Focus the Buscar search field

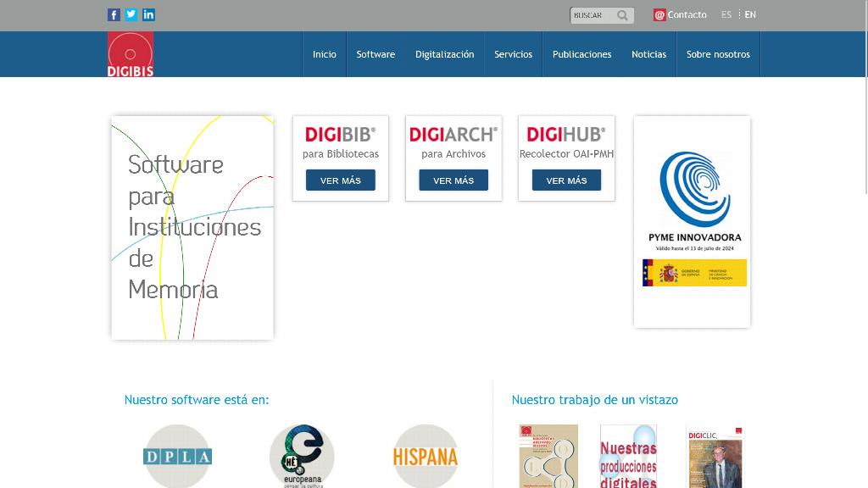593,15
